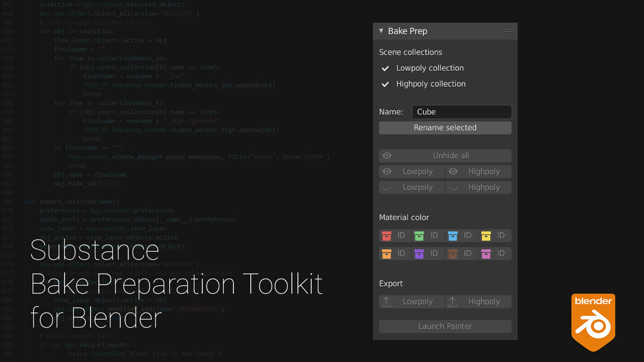Show Lowpoly objects with eye button

pyautogui.click(x=412, y=172)
